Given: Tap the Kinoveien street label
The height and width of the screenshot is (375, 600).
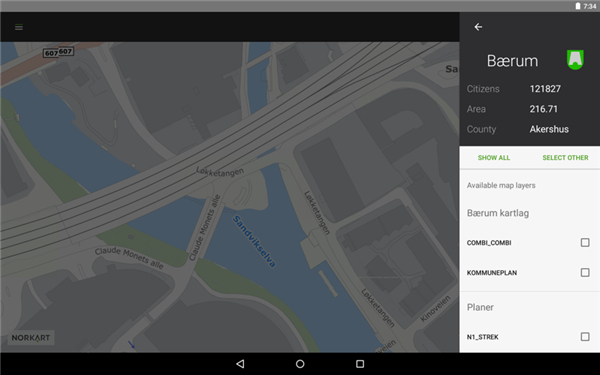Looking at the screenshot, I should click(435, 308).
